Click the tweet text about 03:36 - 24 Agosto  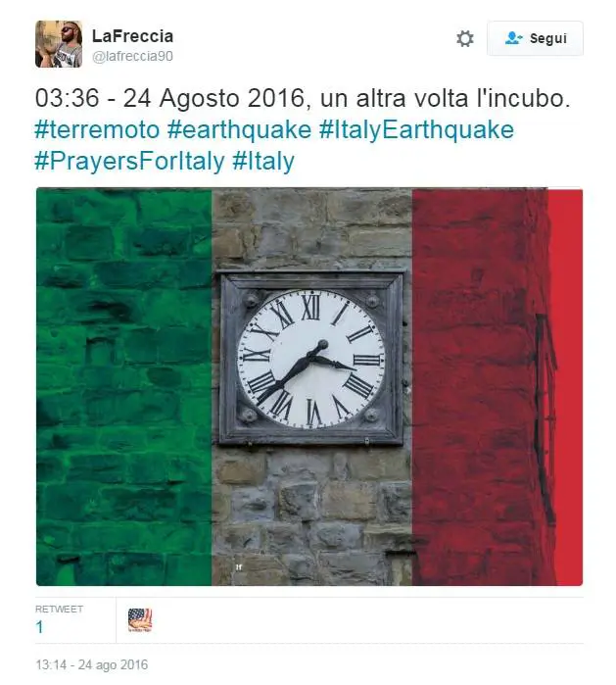click(x=303, y=98)
